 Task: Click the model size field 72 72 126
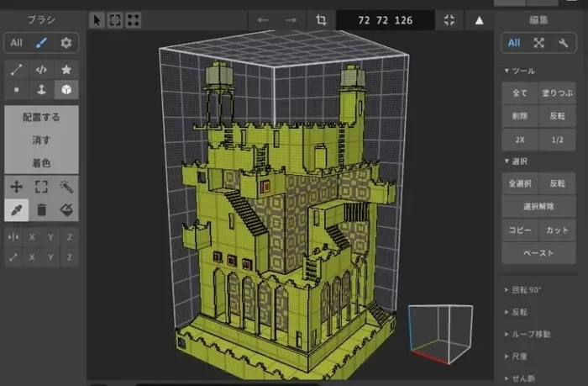[x=386, y=20]
